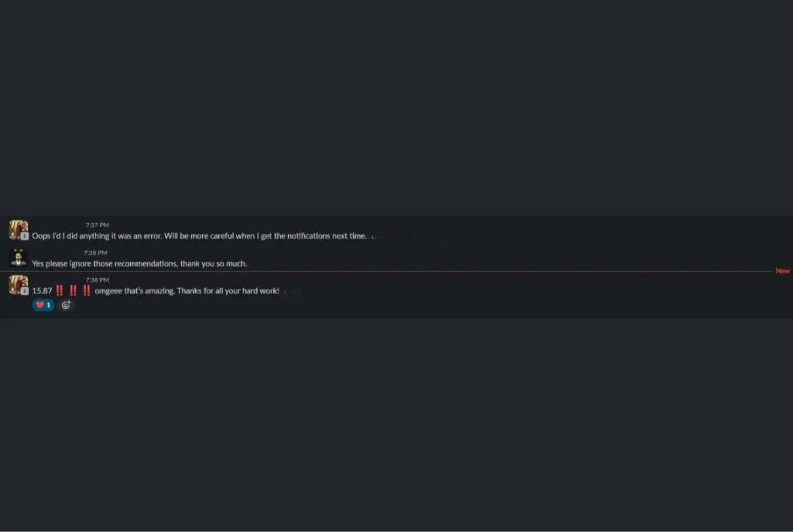Click the 7:38 PM timestamp above 15.87 message
Screen dimensions: 793x532
point(97,280)
